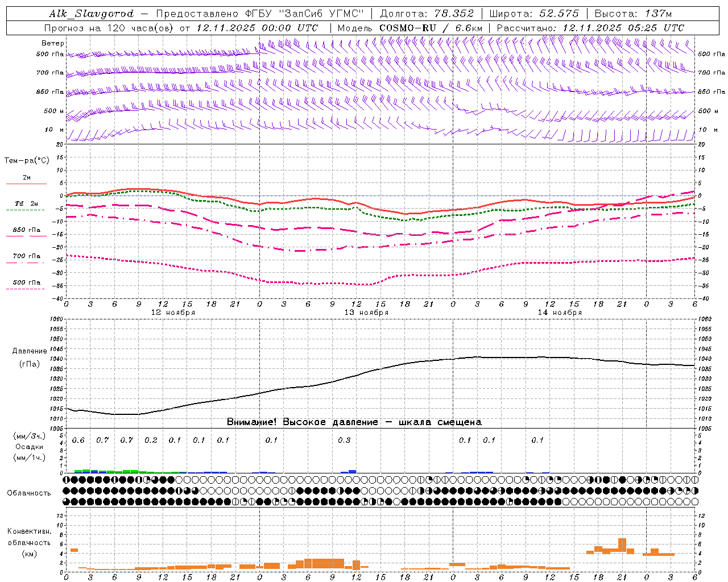728x582 pixels.
Task: Click the model name COSMO-RU / 6.6км
Action: (431, 28)
